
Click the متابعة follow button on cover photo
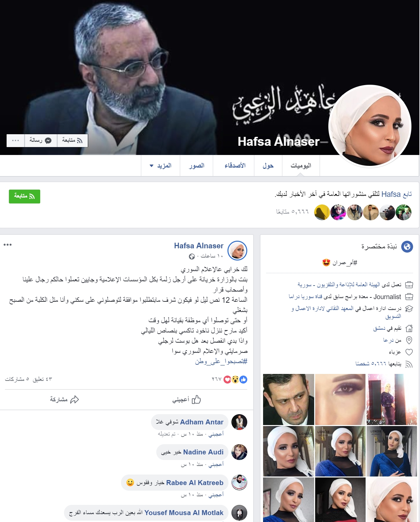click(72, 140)
